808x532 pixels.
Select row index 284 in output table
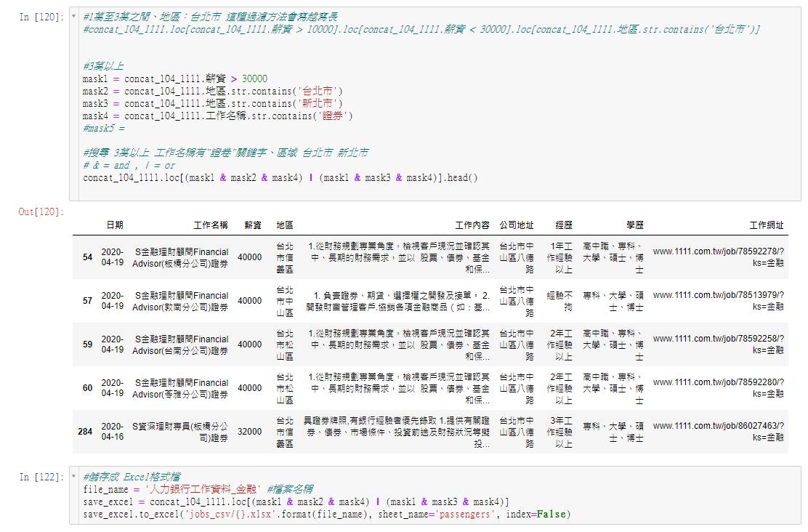pos(85,432)
